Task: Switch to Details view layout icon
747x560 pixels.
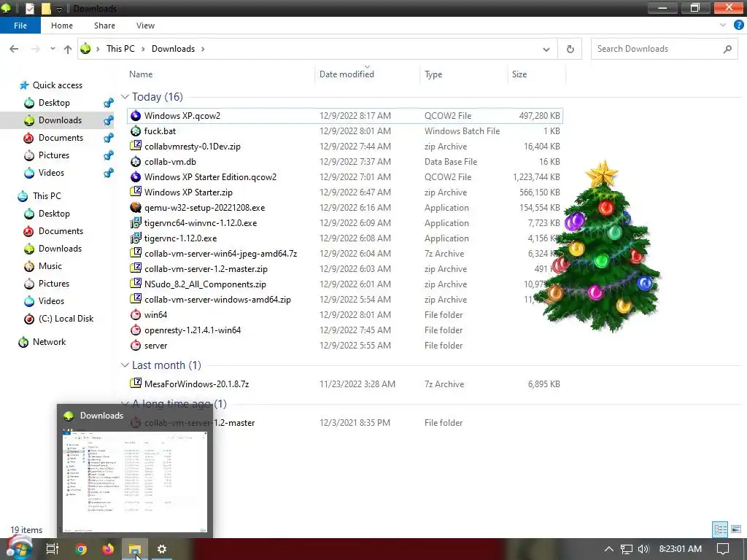Action: (x=720, y=529)
